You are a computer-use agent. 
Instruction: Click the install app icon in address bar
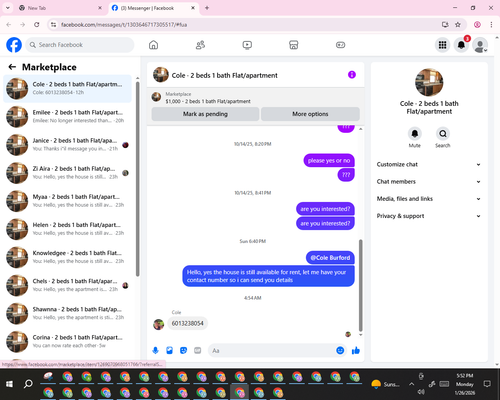pyautogui.click(x=445, y=25)
